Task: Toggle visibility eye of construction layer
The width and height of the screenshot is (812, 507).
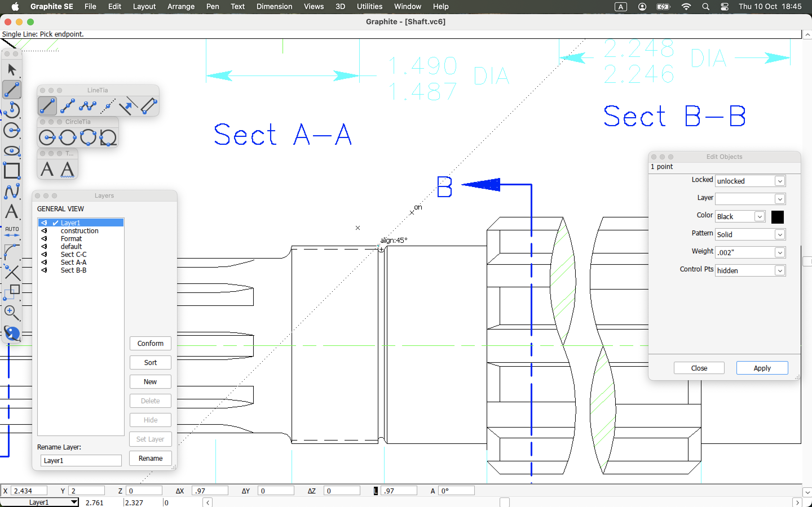Action: tap(44, 231)
